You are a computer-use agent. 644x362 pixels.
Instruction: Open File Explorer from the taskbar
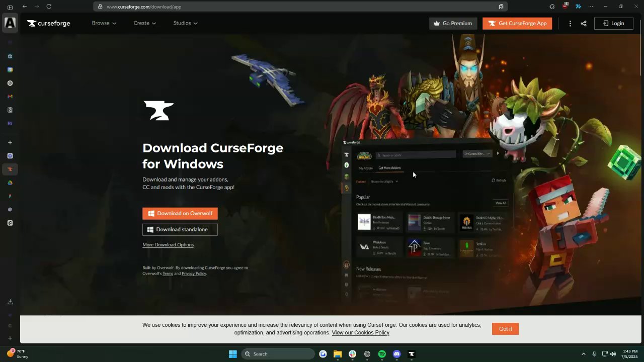click(338, 354)
